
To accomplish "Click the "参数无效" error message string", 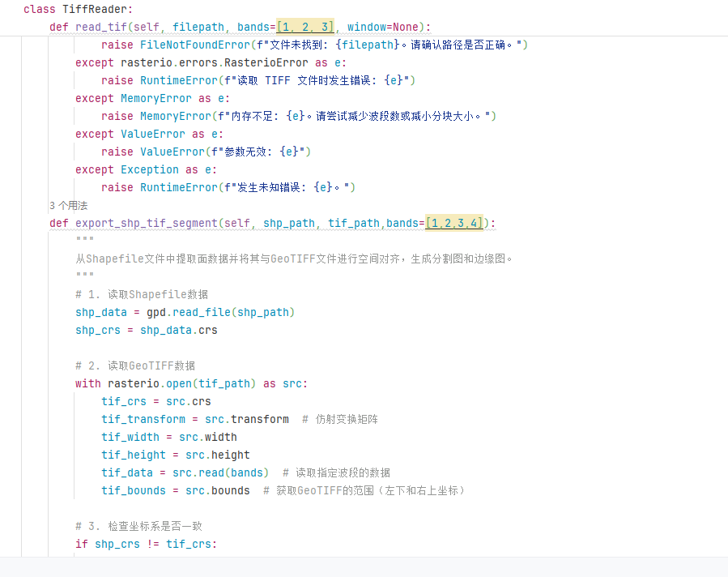I will point(258,152).
